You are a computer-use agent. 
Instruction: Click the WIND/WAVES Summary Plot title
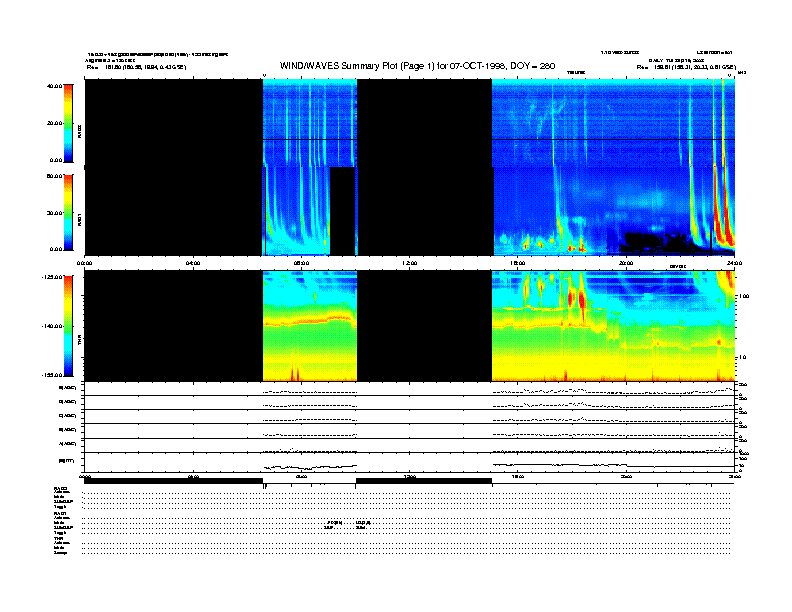point(417,66)
